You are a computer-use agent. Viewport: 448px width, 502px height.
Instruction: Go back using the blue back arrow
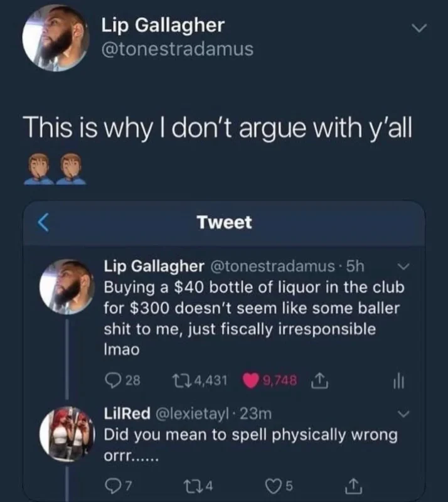(43, 222)
